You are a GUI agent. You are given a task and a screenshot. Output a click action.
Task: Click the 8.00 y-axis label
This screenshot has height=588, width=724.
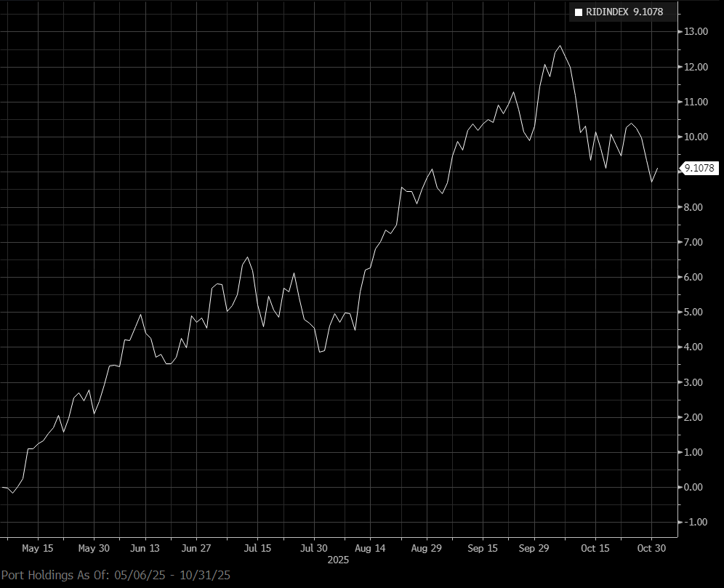693,207
